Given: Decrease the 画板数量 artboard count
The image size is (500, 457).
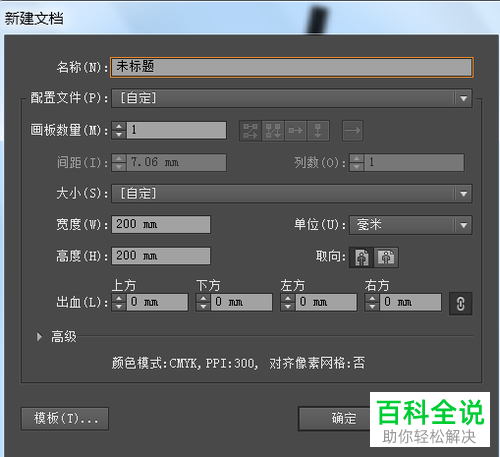Looking at the screenshot, I should point(119,134).
